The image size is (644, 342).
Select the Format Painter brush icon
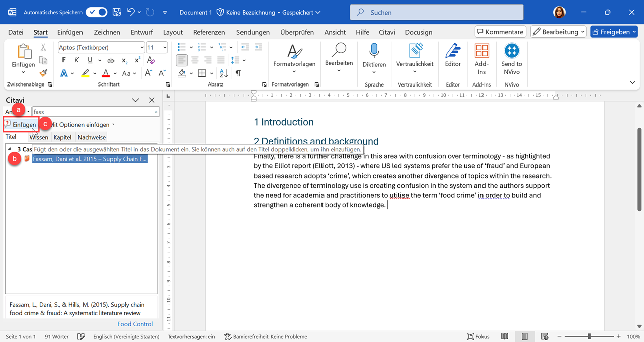tap(43, 73)
